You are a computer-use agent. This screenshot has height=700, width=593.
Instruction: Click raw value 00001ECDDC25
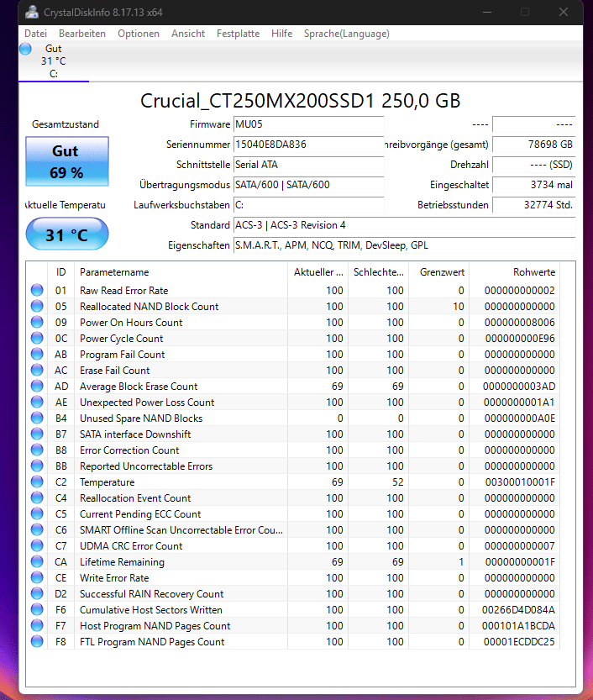519,641
